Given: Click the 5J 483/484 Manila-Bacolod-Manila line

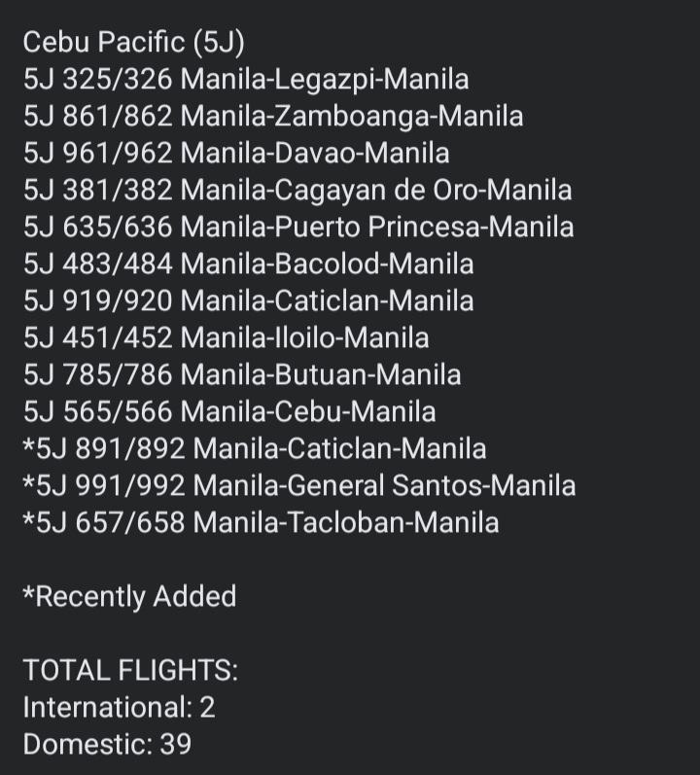Looking at the screenshot, I should pyautogui.click(x=248, y=264).
